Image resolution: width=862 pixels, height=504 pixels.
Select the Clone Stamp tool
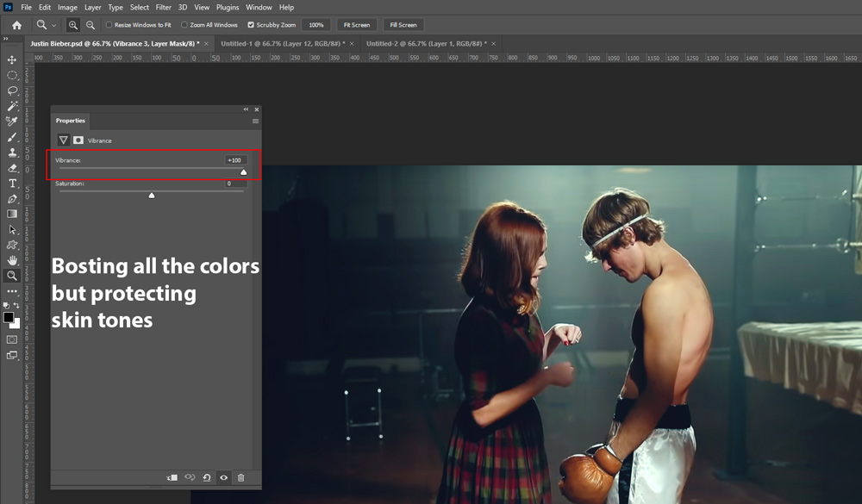pos(11,152)
